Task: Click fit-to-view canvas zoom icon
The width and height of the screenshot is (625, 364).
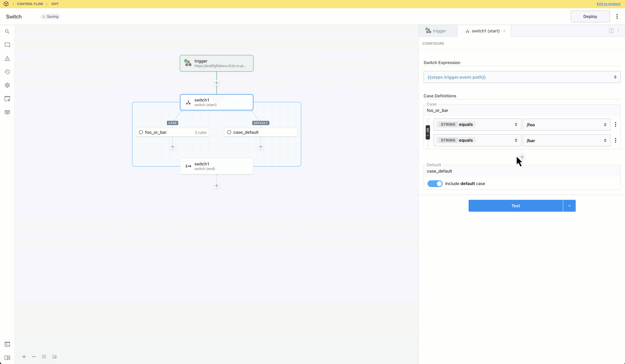Action: coord(44,357)
